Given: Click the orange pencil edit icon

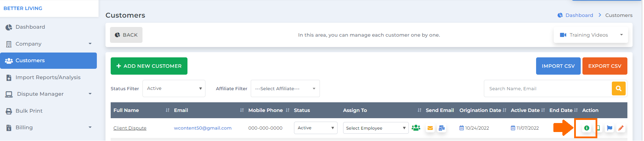Looking at the screenshot, I should click(x=621, y=128).
